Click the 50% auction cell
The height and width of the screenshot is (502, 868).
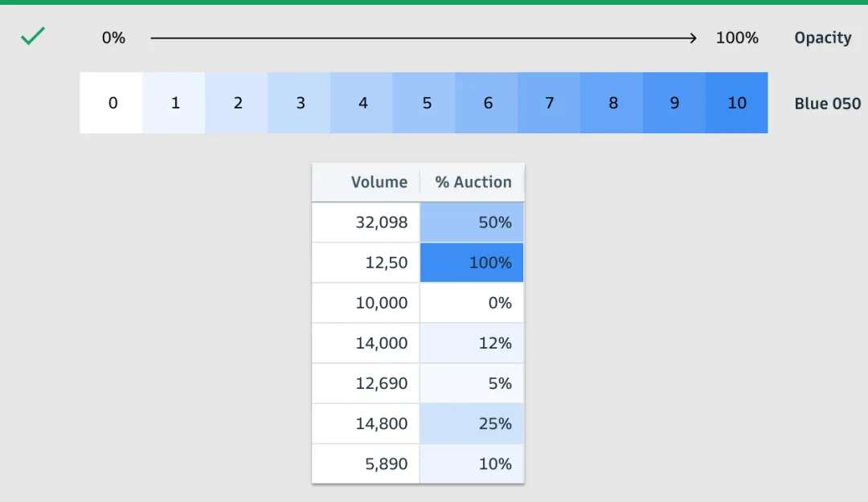(x=472, y=222)
